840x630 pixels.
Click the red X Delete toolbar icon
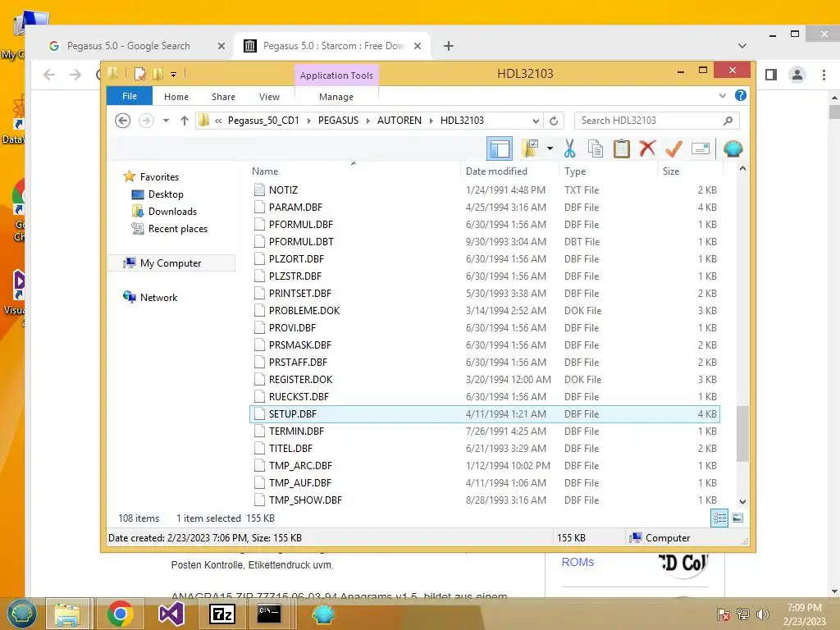647,148
